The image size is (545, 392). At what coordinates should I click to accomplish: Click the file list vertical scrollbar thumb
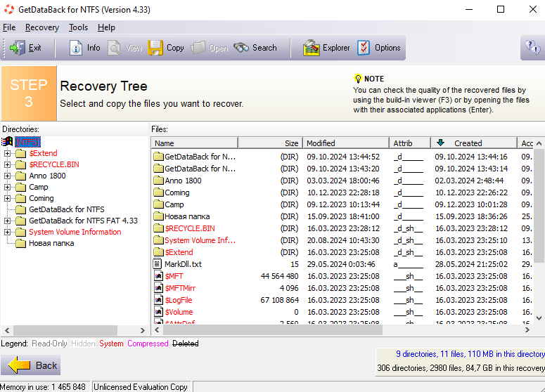(539, 206)
